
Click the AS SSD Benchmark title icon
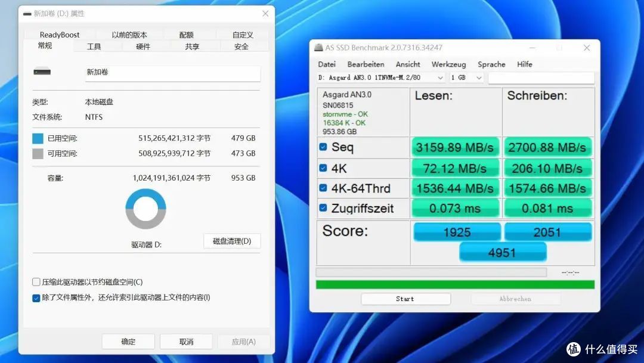pos(318,48)
